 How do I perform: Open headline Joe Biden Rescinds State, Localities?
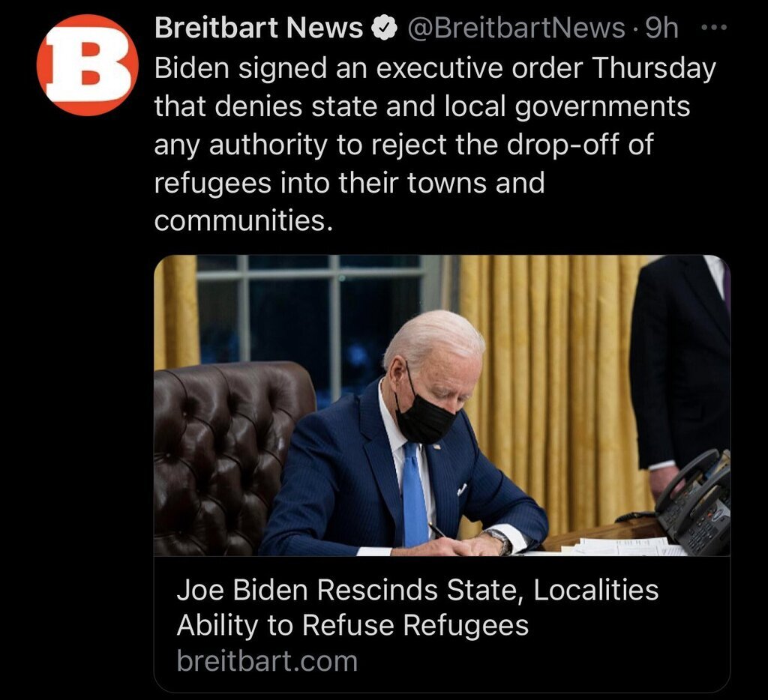[417, 590]
